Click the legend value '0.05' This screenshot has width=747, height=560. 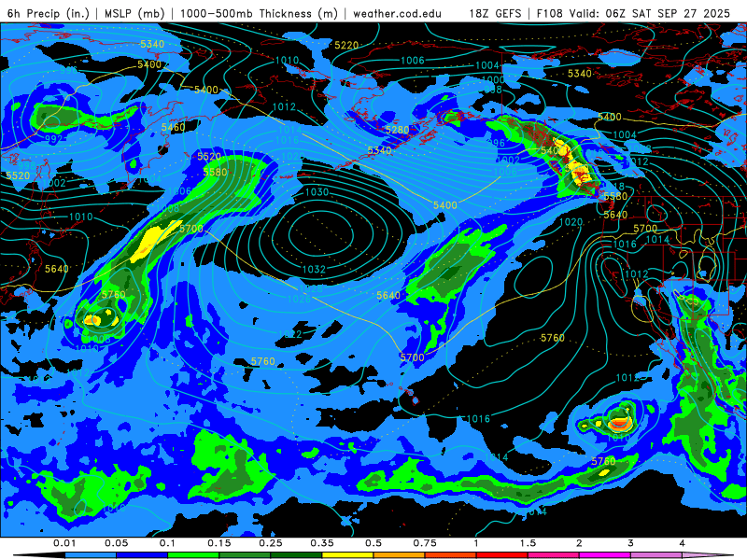[x=116, y=543]
